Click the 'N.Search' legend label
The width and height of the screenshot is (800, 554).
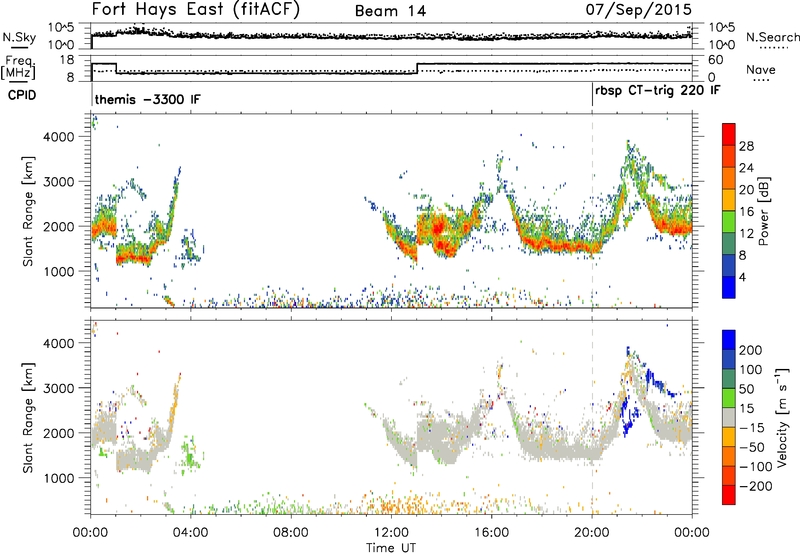[773, 37]
